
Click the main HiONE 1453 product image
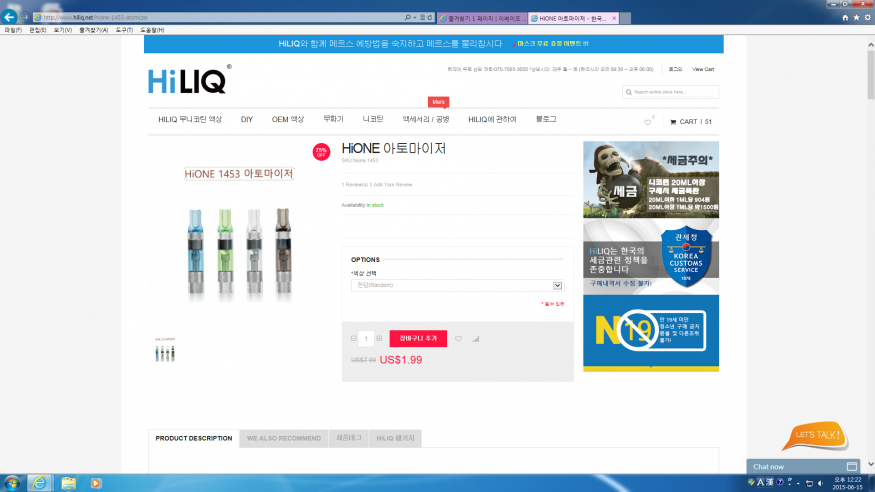(x=239, y=234)
